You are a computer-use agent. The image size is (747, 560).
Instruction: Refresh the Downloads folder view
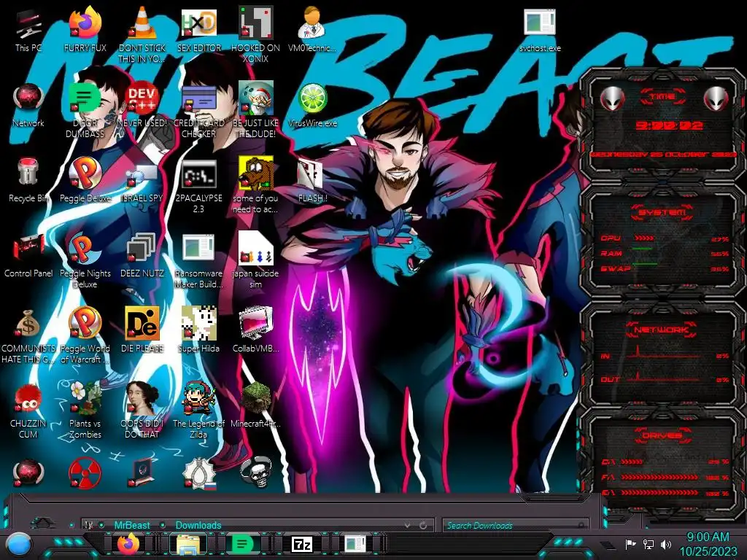(x=422, y=525)
